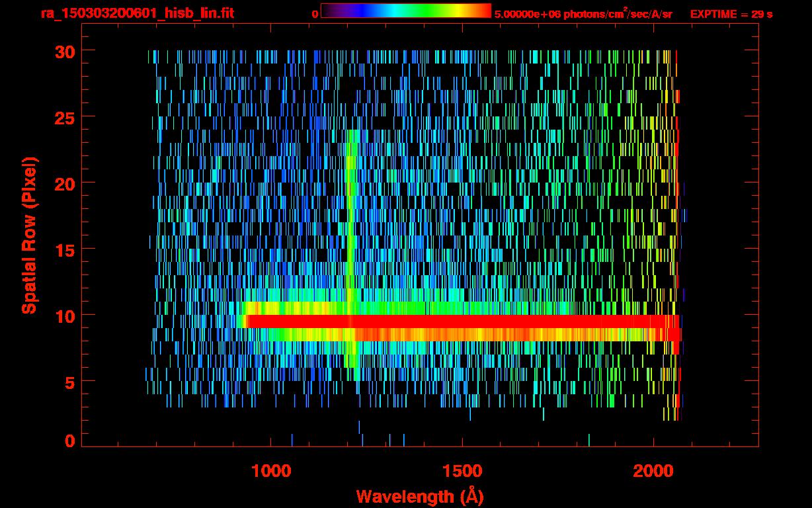
Task: Click the y-axis tick label 30
Action: coord(64,51)
